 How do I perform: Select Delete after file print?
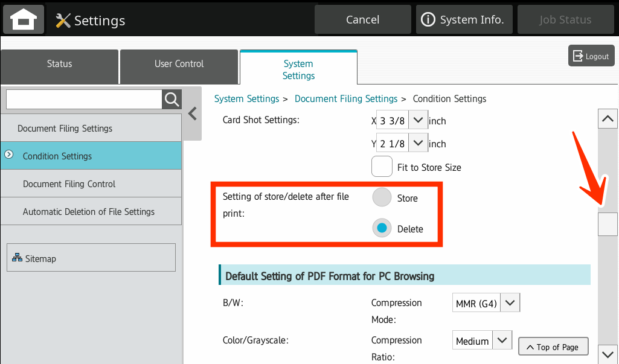[x=382, y=229]
